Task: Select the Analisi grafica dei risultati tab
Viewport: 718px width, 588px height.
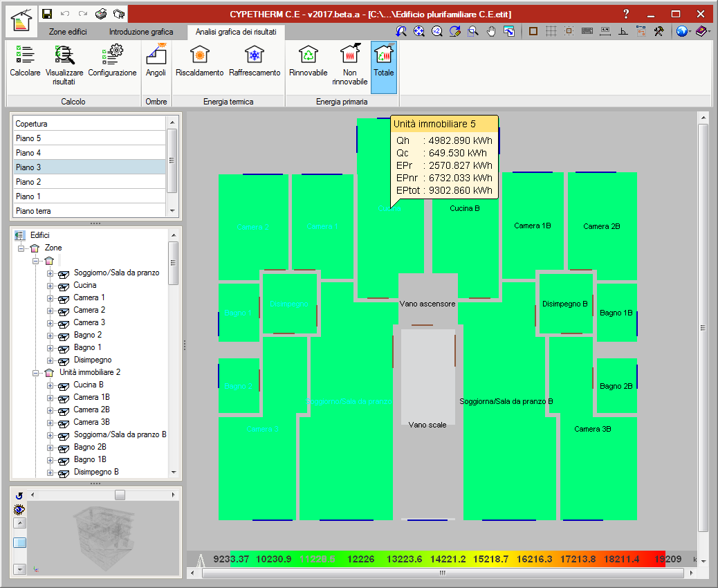Action: [x=236, y=32]
